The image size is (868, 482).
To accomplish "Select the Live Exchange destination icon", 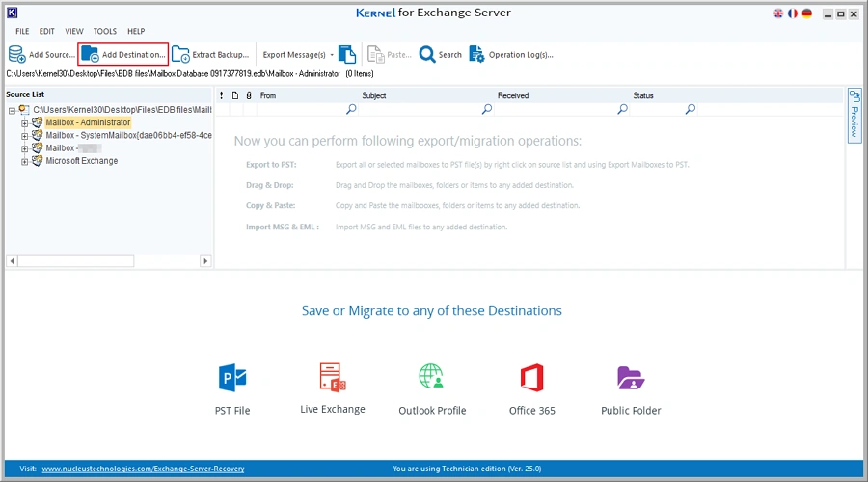I will (x=333, y=377).
